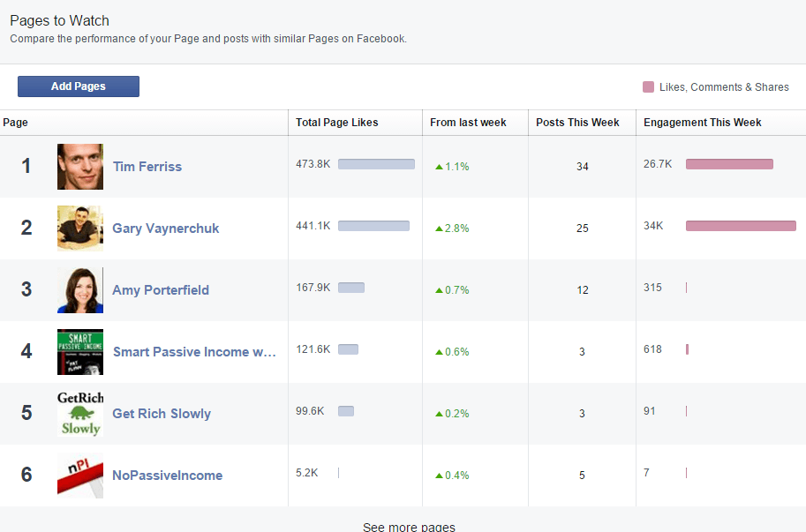Open Amy Porterfield page link

161,290
